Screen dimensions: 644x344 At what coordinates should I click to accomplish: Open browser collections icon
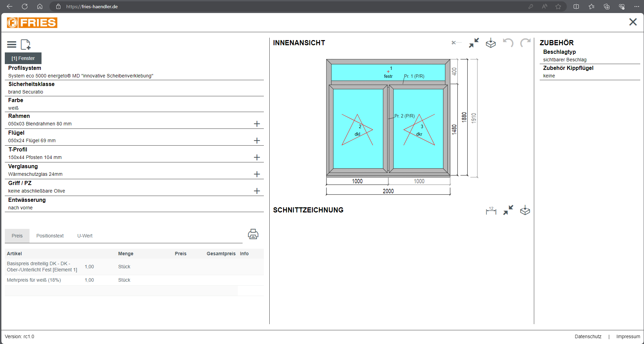[607, 7]
